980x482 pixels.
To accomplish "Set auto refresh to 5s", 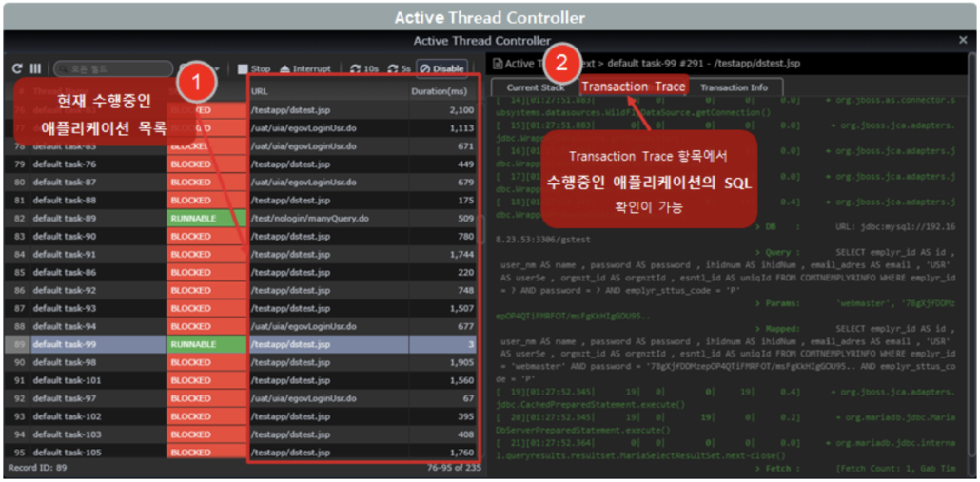I will [400, 68].
